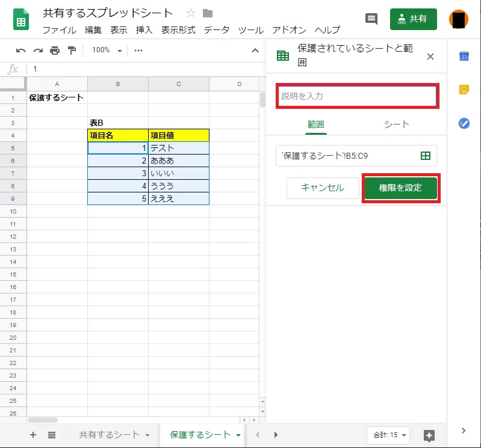The width and height of the screenshot is (481, 448).
Task: Move document with the folder icon
Action: pos(208,13)
